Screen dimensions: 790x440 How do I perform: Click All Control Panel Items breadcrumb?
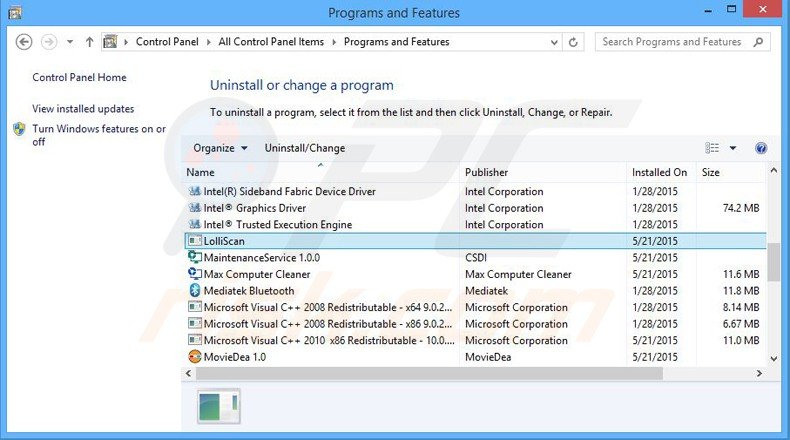[271, 42]
